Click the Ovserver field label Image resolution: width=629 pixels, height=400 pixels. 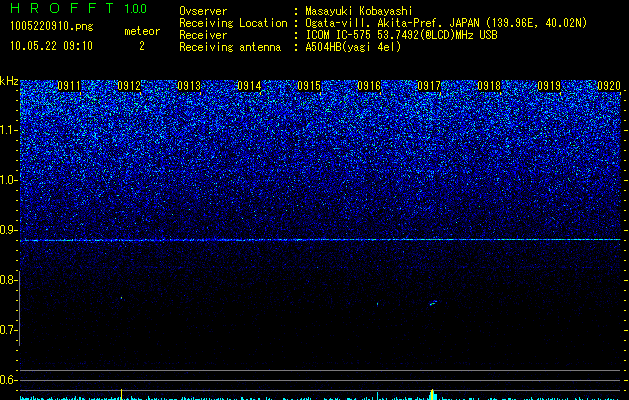pos(203,11)
